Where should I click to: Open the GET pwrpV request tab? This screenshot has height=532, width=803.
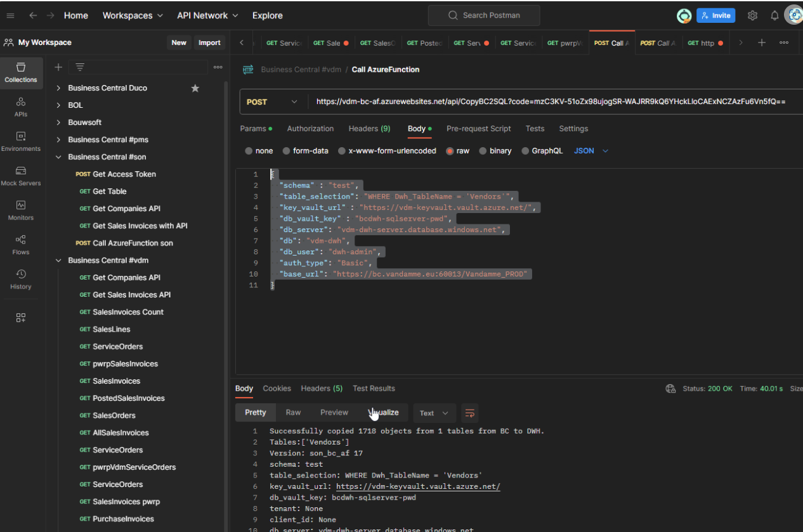pos(565,43)
